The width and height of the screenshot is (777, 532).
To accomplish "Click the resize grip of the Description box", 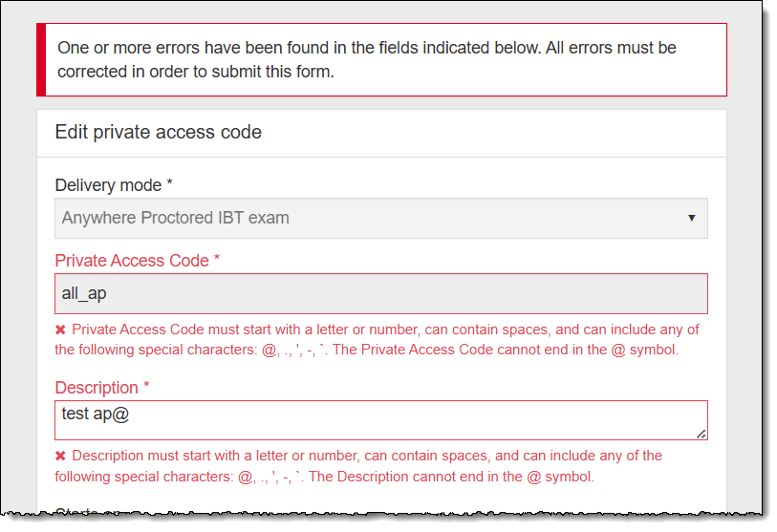I will click(701, 434).
